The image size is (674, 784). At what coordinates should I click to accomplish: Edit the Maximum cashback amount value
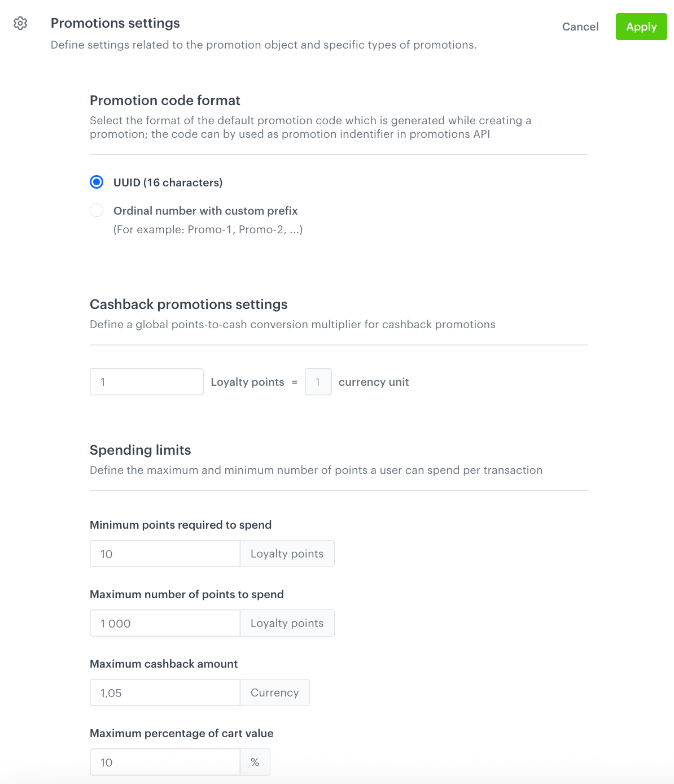coord(164,692)
